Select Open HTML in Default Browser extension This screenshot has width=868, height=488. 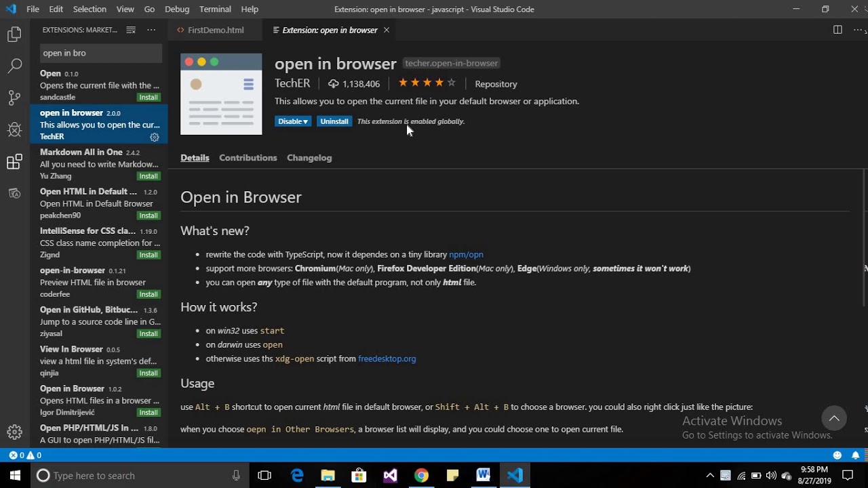(x=100, y=203)
